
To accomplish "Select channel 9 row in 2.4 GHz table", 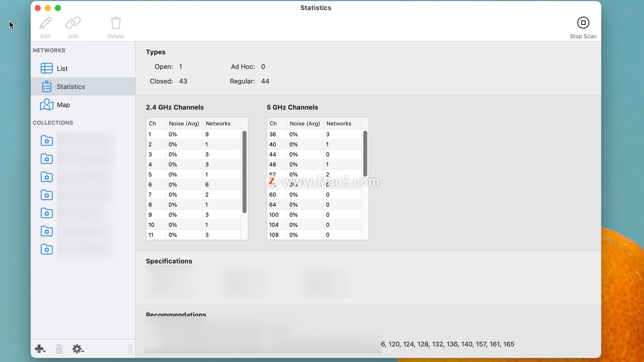I will [194, 215].
